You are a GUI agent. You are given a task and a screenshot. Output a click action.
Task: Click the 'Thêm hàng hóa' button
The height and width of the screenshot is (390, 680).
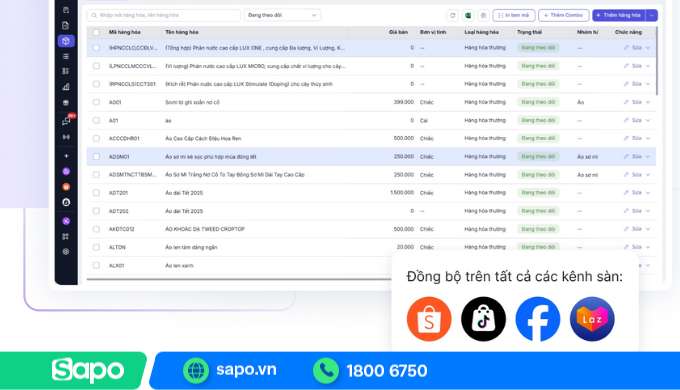click(619, 15)
